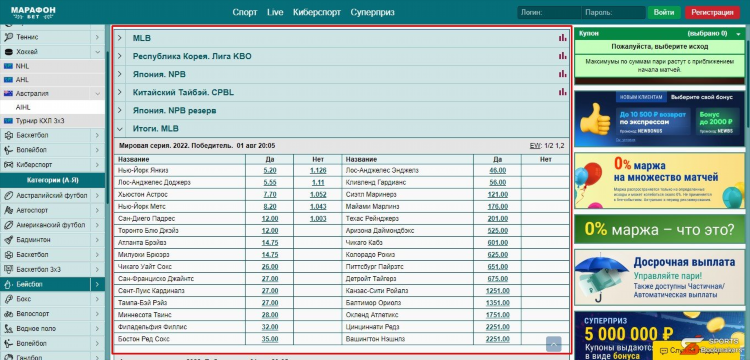Open statistics icon for Китайский Тайбэй CPBL
The width and height of the screenshot is (750, 360).
(x=562, y=92)
